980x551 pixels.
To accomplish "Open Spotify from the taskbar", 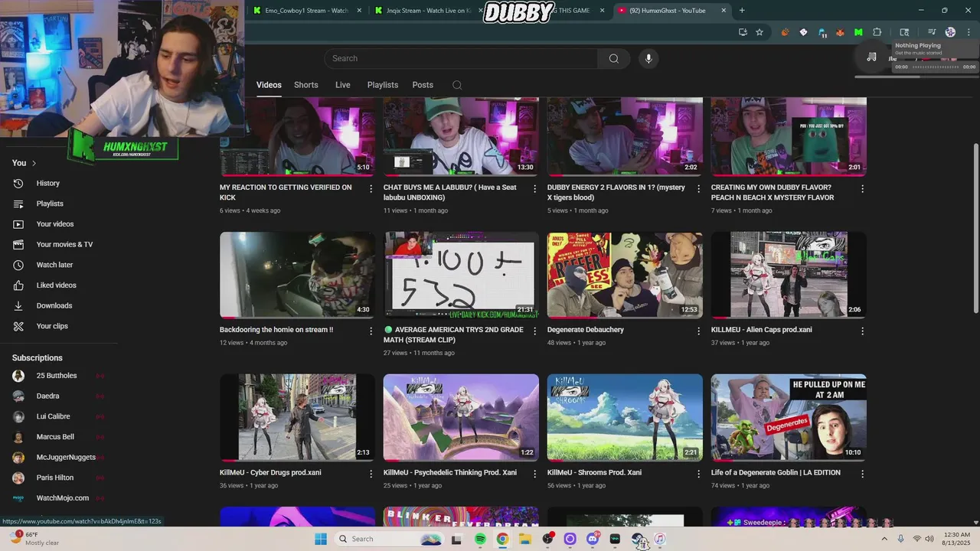I will pos(480,539).
